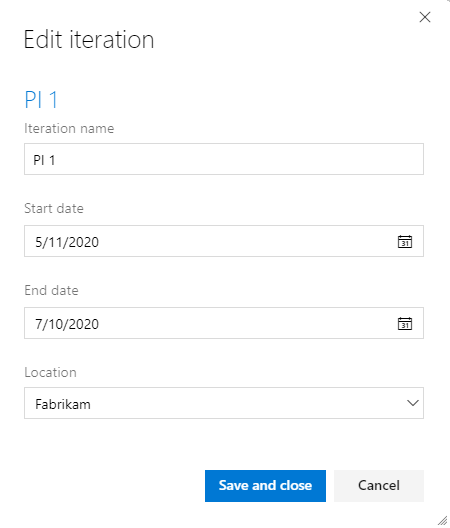Screen dimensions: 450x528
Task: Click Save and close
Action: pos(265,486)
